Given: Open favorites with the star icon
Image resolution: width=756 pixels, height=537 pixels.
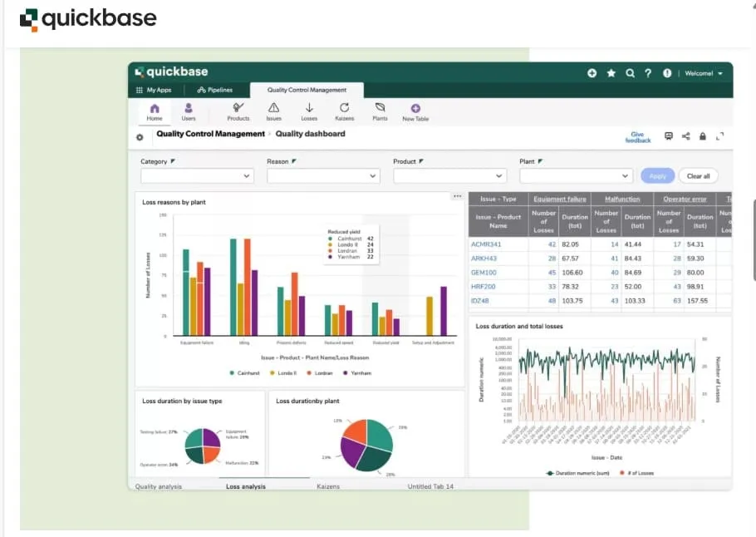Looking at the screenshot, I should [611, 73].
